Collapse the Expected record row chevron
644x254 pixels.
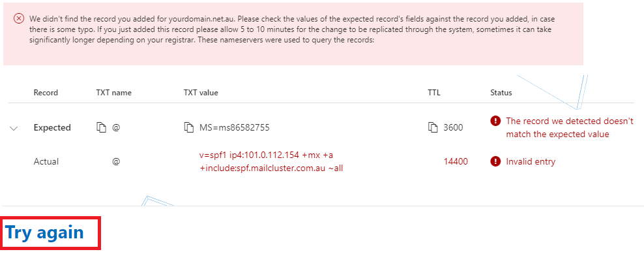point(14,128)
